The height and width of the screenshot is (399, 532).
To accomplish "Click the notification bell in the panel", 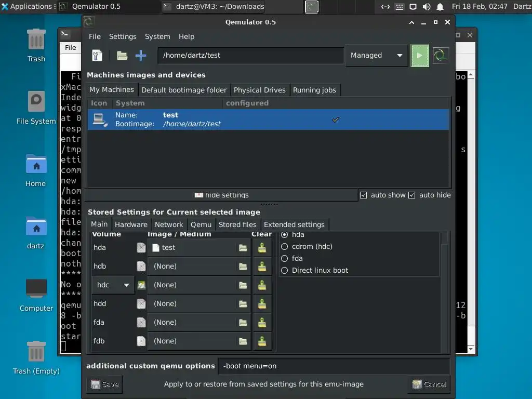I will click(x=440, y=6).
